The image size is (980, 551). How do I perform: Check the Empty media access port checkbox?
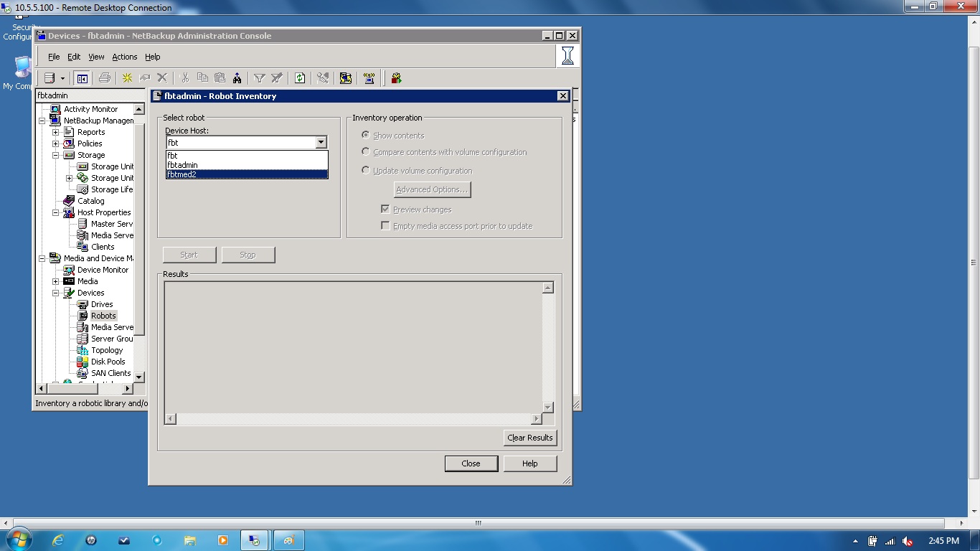click(385, 225)
